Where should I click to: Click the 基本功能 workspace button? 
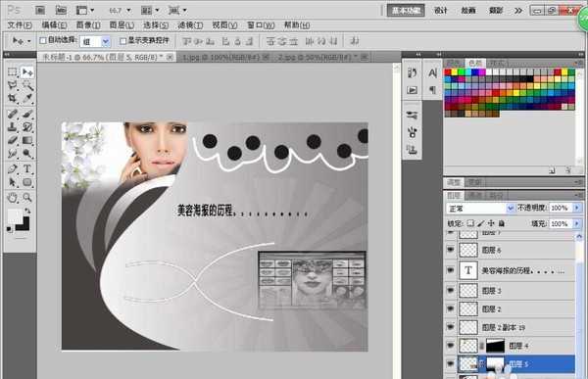click(x=406, y=11)
